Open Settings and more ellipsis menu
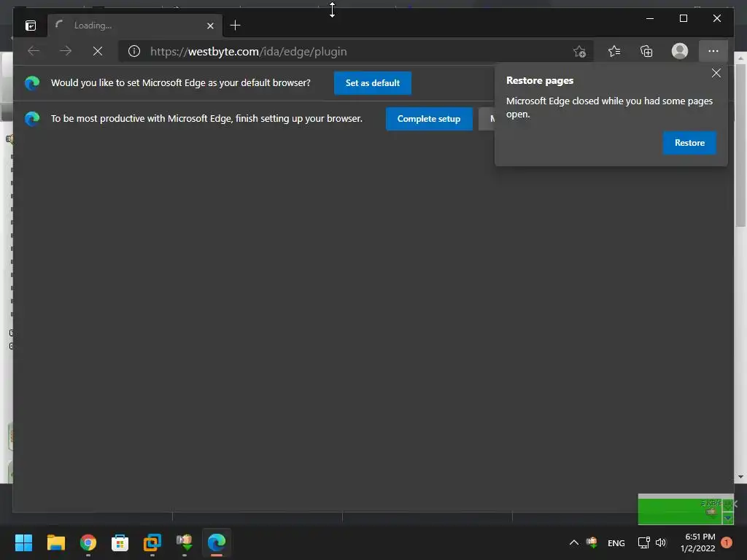Viewport: 747px width, 560px height. pos(713,51)
